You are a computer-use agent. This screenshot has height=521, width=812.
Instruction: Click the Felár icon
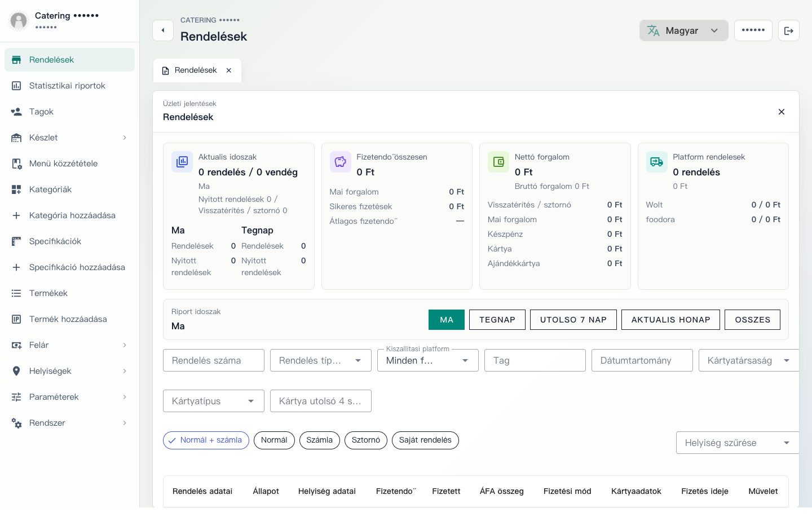pyautogui.click(x=16, y=345)
